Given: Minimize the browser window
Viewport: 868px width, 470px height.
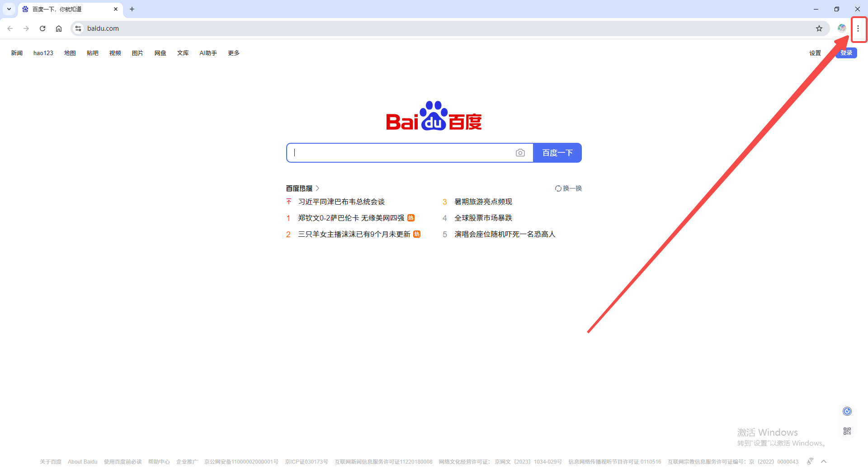Looking at the screenshot, I should coord(816,9).
